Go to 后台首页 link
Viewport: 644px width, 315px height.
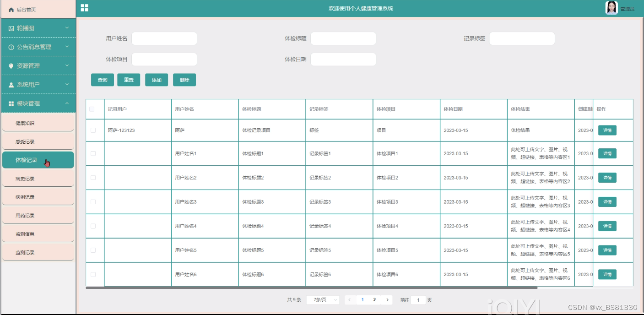[26, 10]
